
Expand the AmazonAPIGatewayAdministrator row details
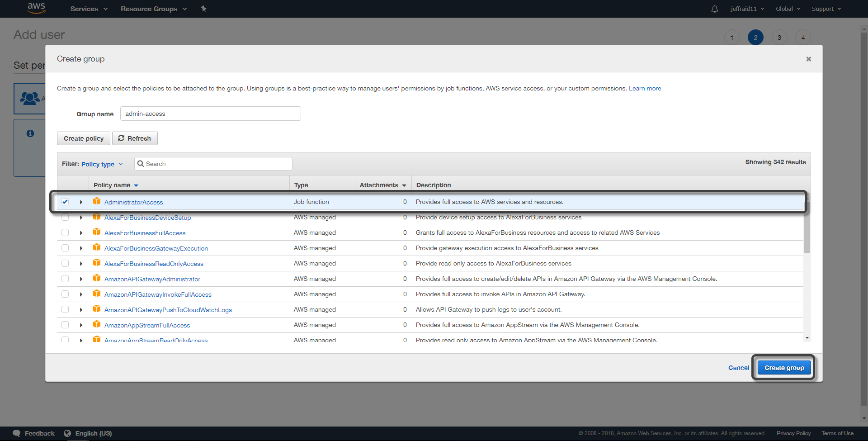pos(81,279)
